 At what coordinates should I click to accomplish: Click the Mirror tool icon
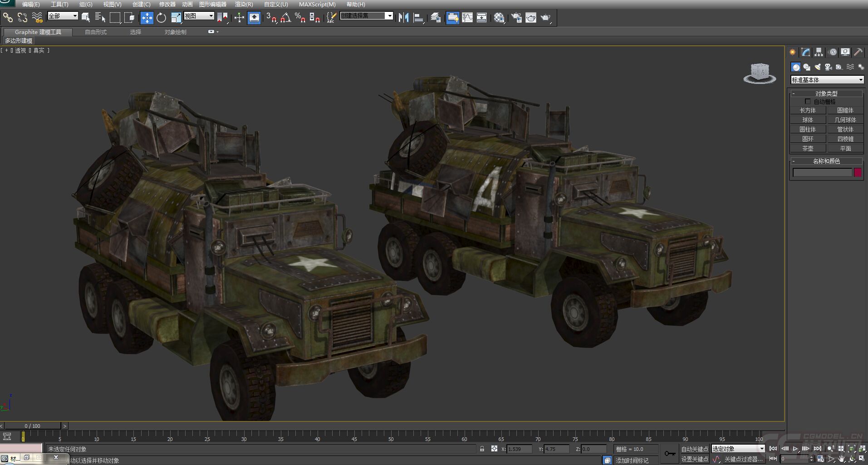(x=403, y=18)
